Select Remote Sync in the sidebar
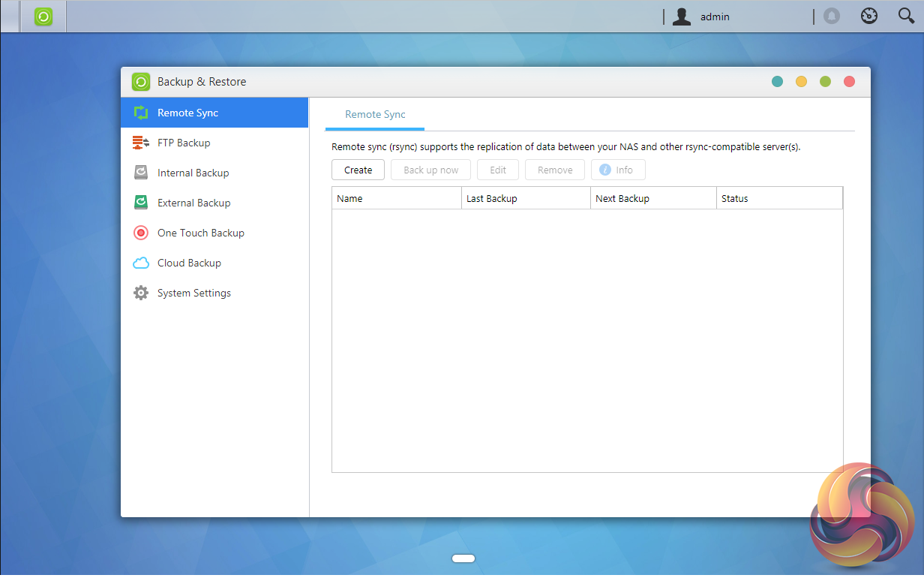 click(214, 113)
